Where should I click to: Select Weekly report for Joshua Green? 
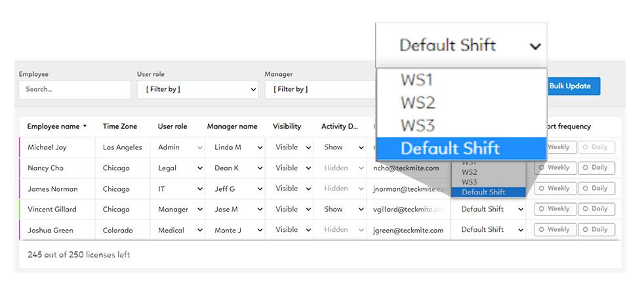tap(555, 230)
